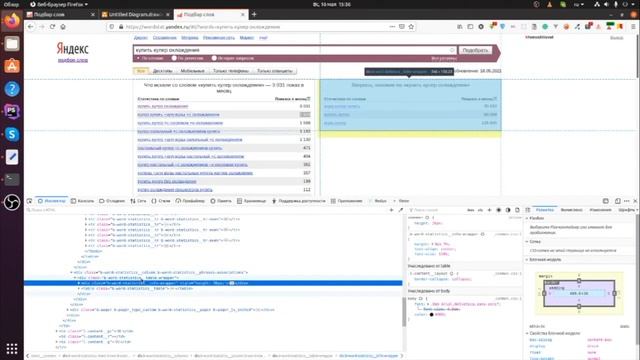
Task: Open the Inspector tab in DevTools
Action: 51,201
